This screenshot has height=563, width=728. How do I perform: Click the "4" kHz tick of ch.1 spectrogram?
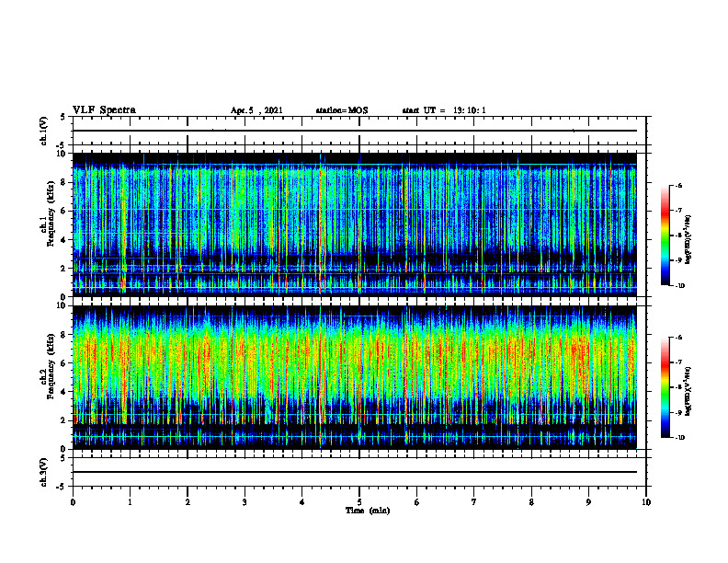pos(64,240)
